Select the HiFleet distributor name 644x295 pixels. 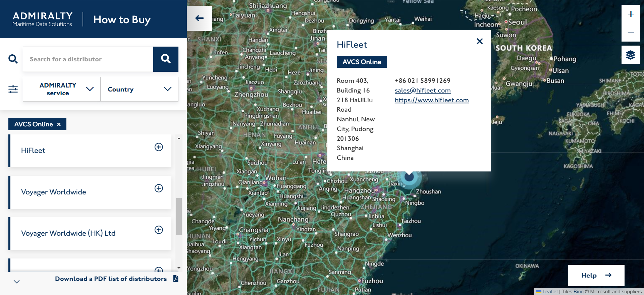33,151
